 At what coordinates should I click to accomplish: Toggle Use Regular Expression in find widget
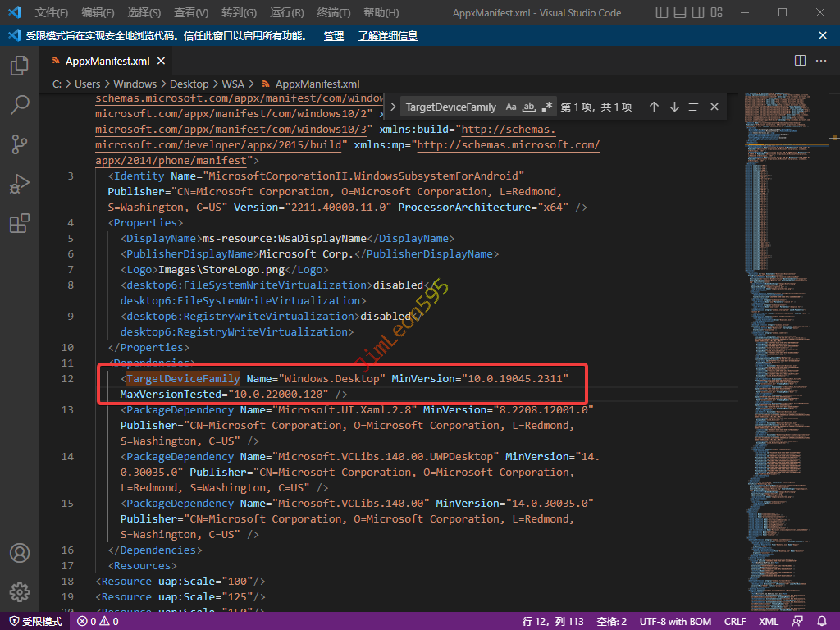[547, 107]
